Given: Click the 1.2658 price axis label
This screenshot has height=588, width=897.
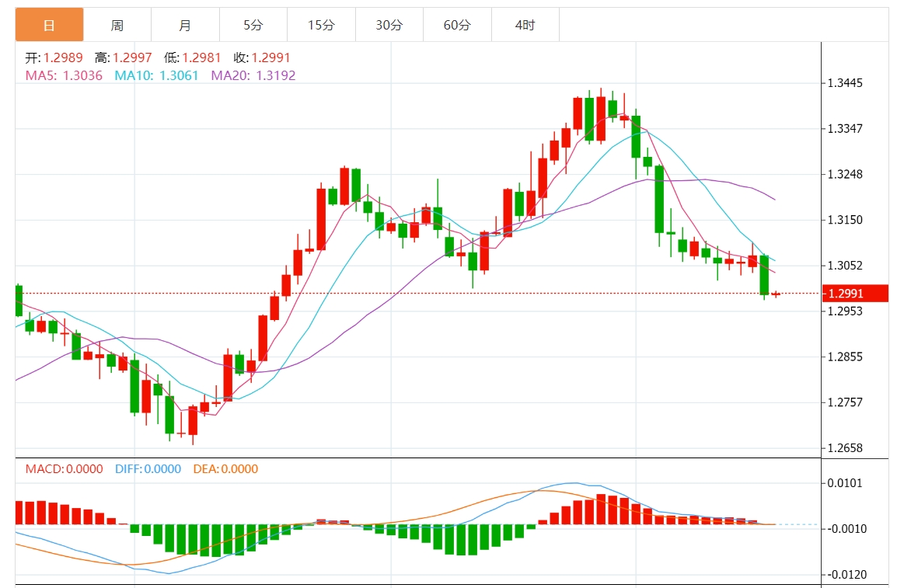Looking at the screenshot, I should coord(846,448).
